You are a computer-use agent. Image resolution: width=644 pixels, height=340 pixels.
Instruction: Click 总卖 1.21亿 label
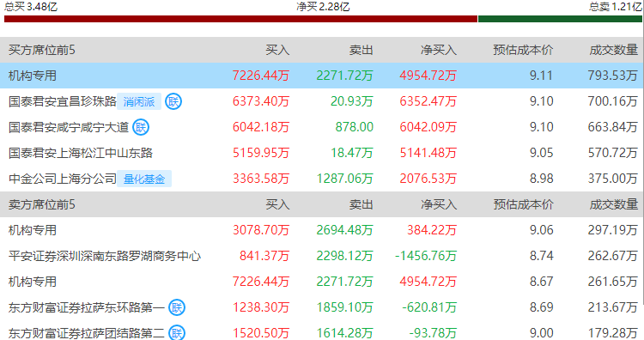[x=616, y=6]
